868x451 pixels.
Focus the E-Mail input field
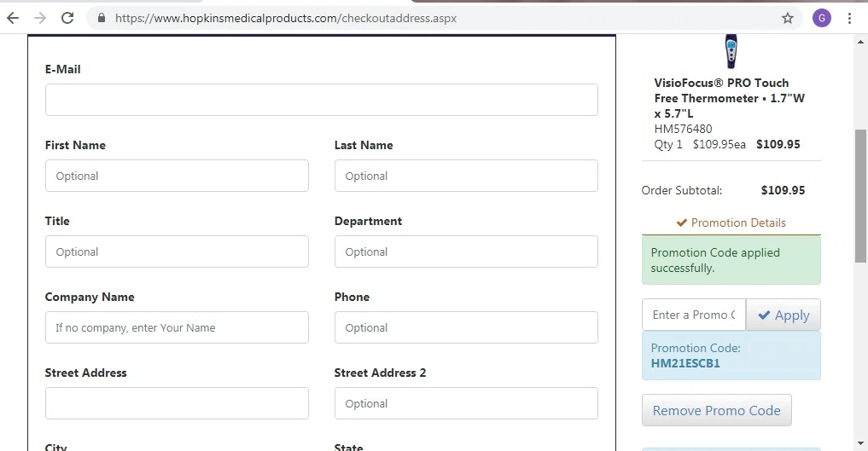click(x=321, y=100)
